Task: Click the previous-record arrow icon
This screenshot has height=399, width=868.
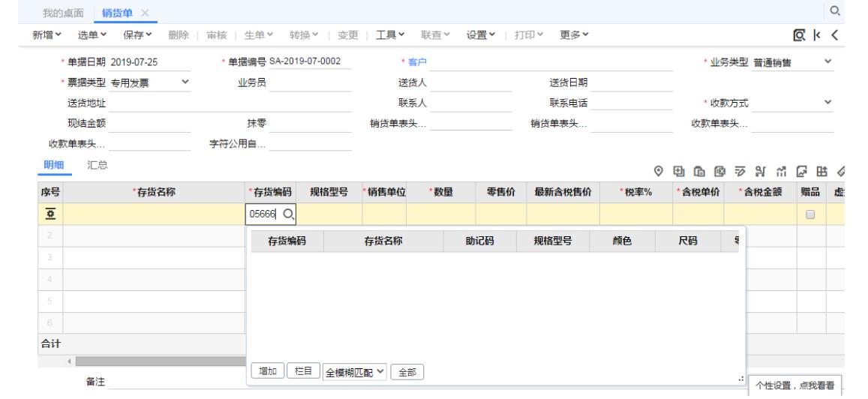Action: 857,35
